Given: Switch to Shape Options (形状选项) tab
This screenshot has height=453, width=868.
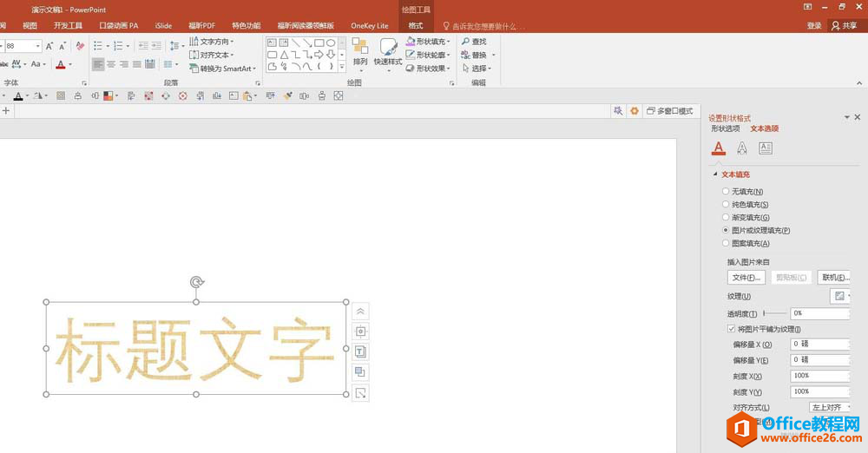Looking at the screenshot, I should pos(726,129).
